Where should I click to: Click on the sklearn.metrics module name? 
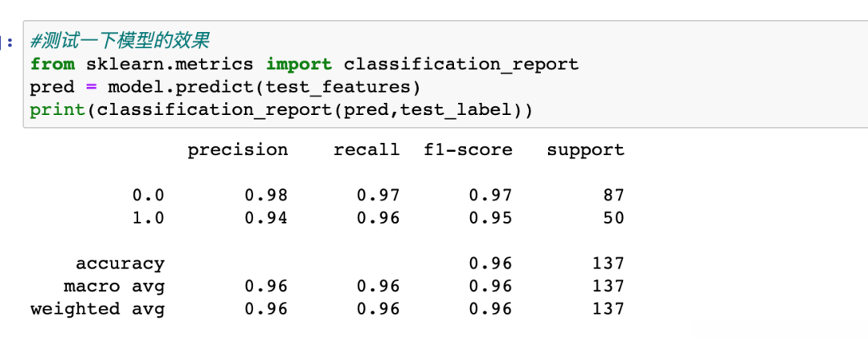(x=170, y=64)
